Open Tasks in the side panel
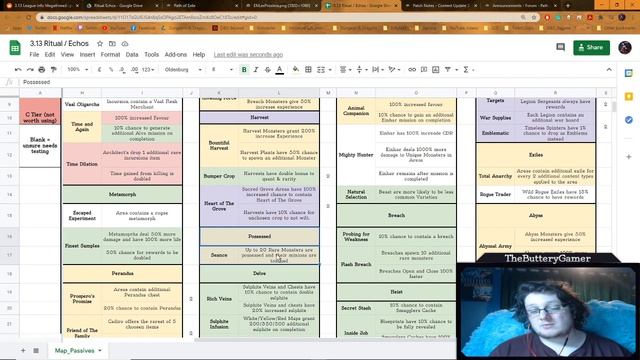The width and height of the screenshot is (640, 360). [x=629, y=120]
